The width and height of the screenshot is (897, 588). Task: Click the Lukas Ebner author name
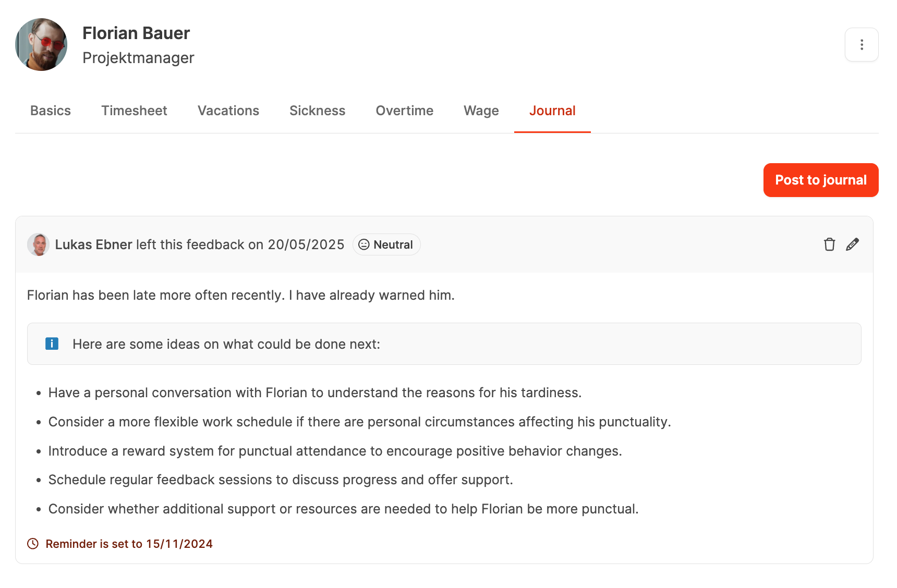click(x=93, y=244)
